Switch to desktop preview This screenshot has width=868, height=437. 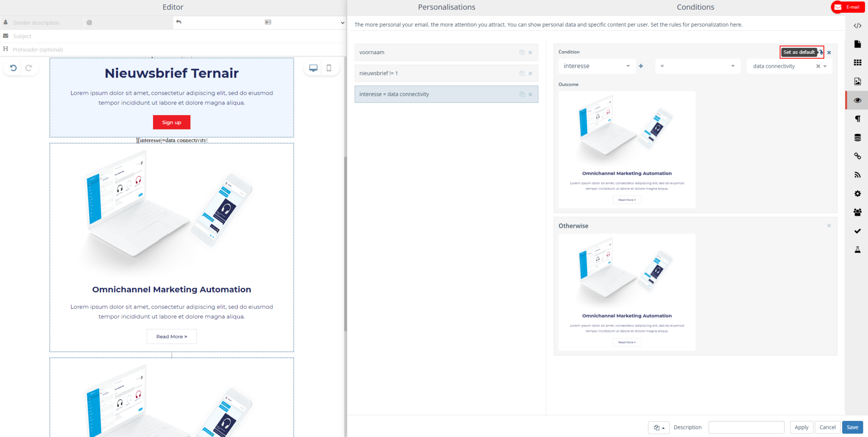tap(313, 68)
